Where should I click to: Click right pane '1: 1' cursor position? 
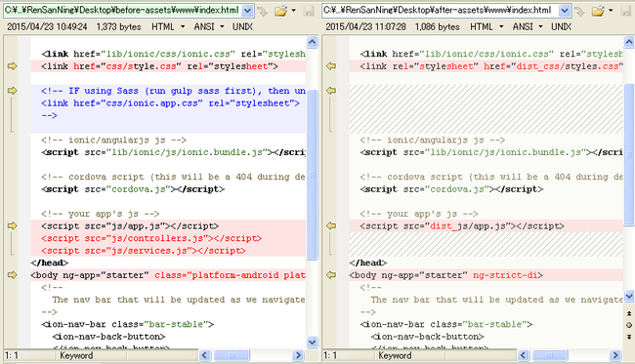[x=330, y=355]
